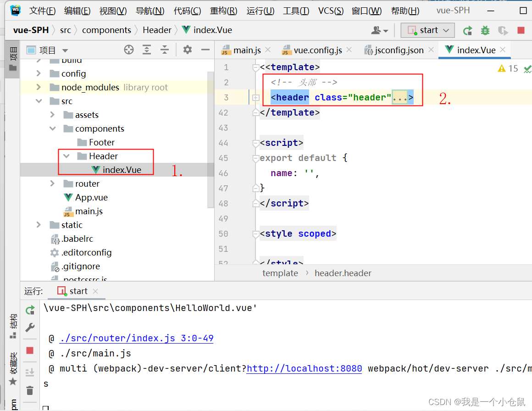Open the 导航(N) menu
532x411 pixels.
coord(150,11)
